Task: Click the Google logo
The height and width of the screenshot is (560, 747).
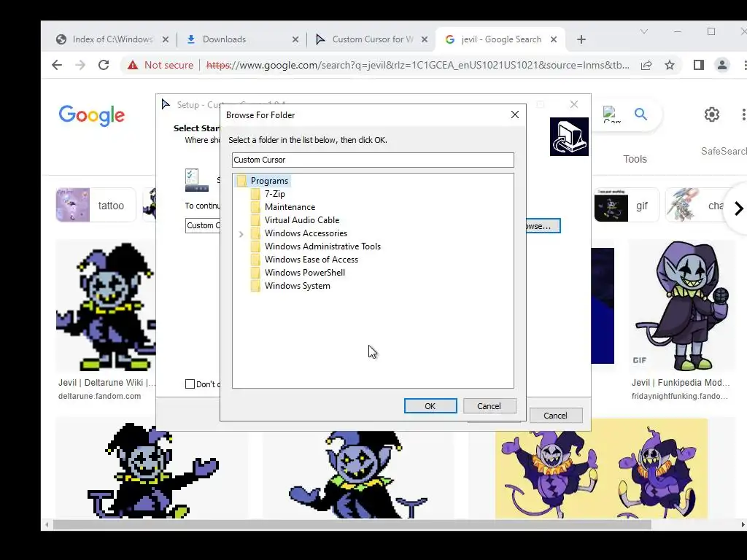Action: [x=91, y=115]
